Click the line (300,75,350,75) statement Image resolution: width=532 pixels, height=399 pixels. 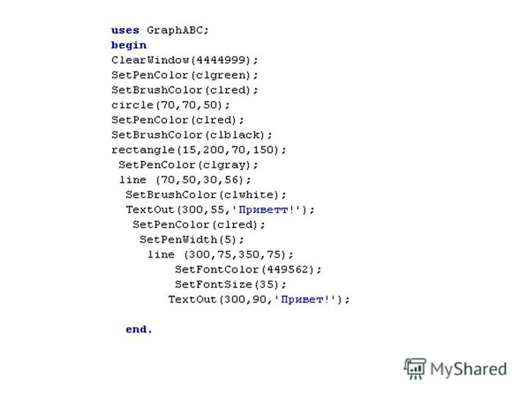(220, 255)
